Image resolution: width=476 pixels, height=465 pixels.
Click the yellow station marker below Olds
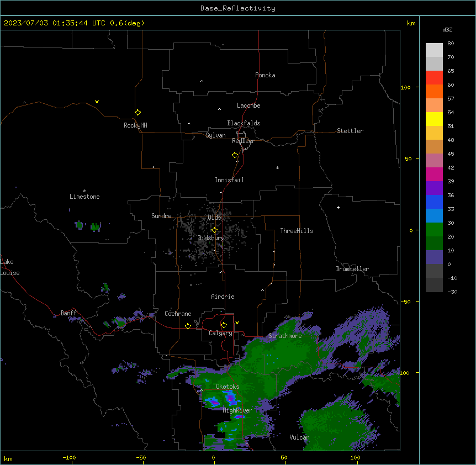(215, 230)
